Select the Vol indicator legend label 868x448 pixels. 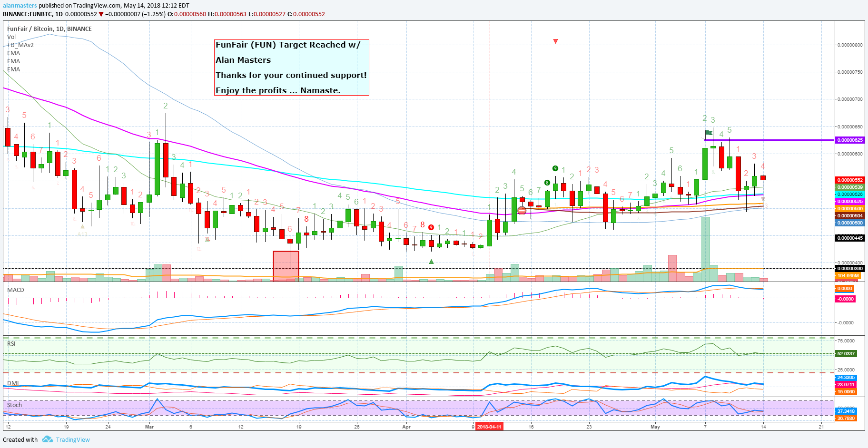click(11, 37)
